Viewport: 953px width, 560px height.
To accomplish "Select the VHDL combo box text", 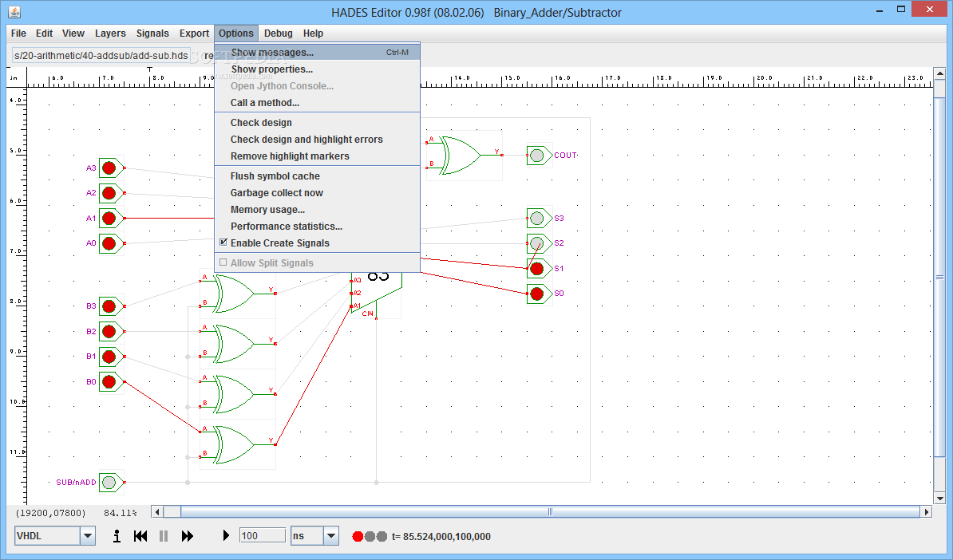I will click(x=47, y=536).
